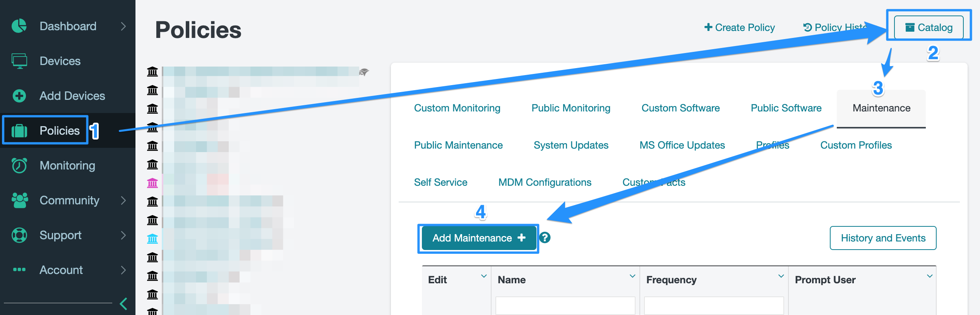Click the help question mark icon
This screenshot has height=315, width=980.
click(x=545, y=238)
